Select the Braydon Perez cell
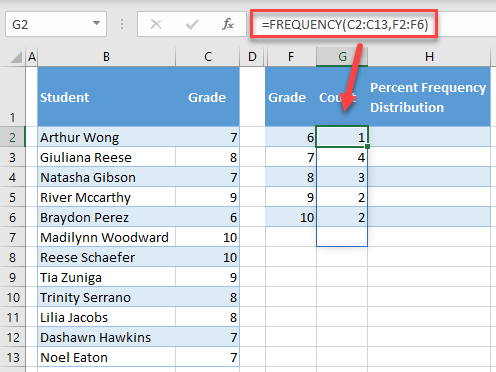Viewport: 496px width, 372px height. 106,217
